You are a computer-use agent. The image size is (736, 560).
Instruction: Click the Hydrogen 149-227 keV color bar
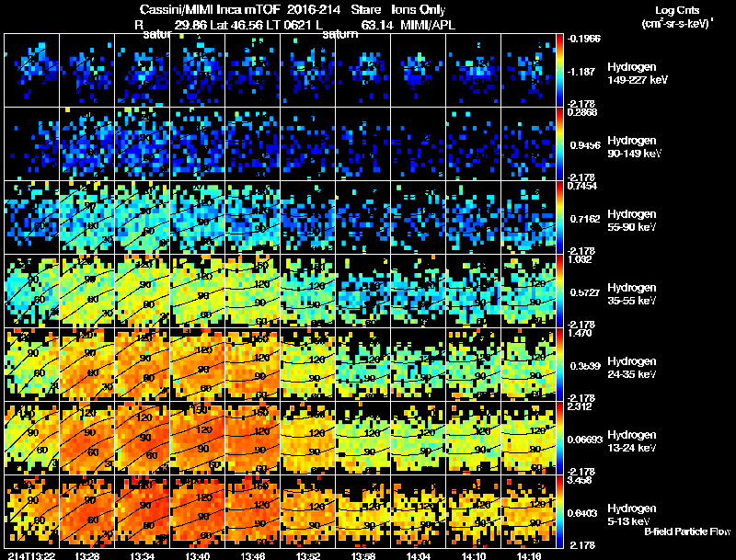[559, 71]
